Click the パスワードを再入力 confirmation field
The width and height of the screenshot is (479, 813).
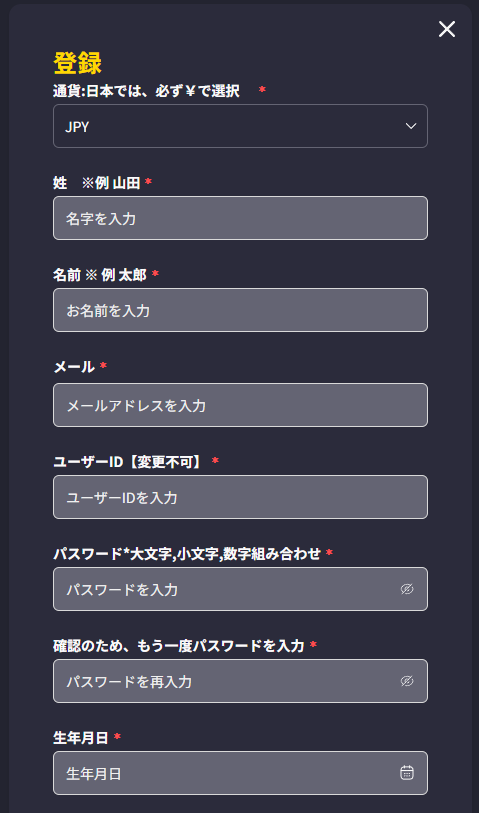pyautogui.click(x=240, y=681)
